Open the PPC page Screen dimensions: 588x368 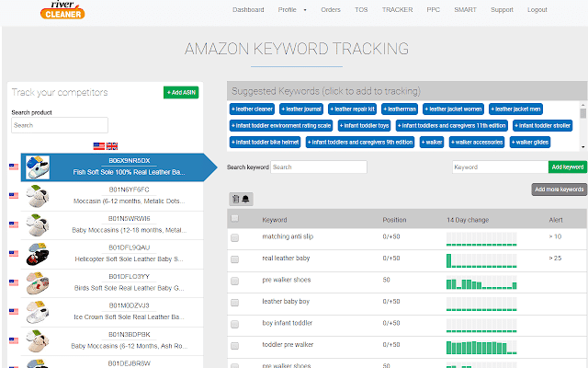coord(434,10)
